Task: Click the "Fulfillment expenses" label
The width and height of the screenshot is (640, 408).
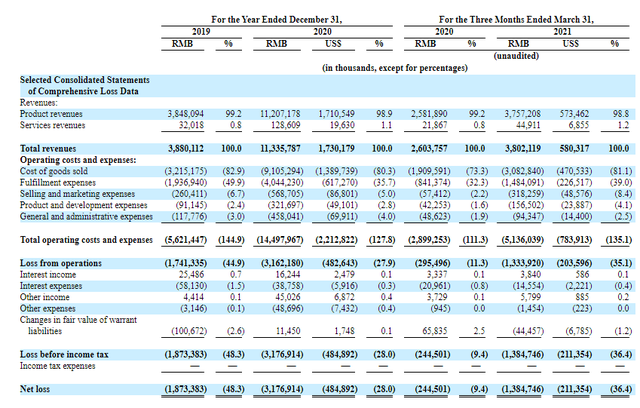Action: tap(58, 182)
